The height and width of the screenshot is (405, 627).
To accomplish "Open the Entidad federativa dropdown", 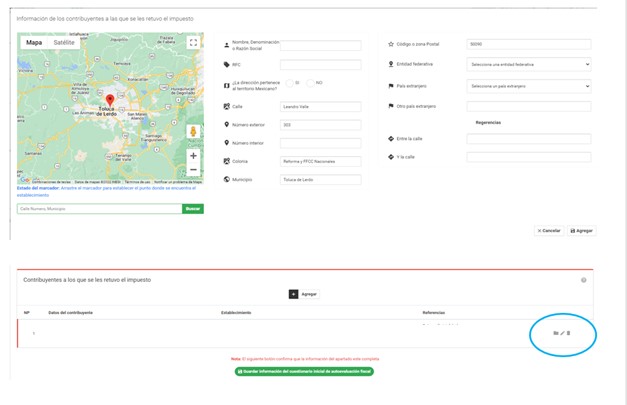I will tap(530, 64).
